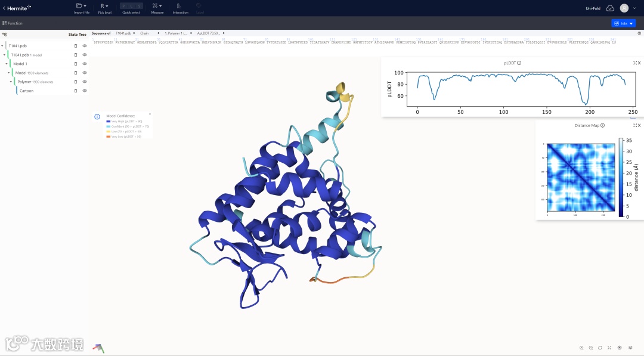The image size is (644, 356).
Task: Open the viewer settings sliders icon
Action: point(630,348)
